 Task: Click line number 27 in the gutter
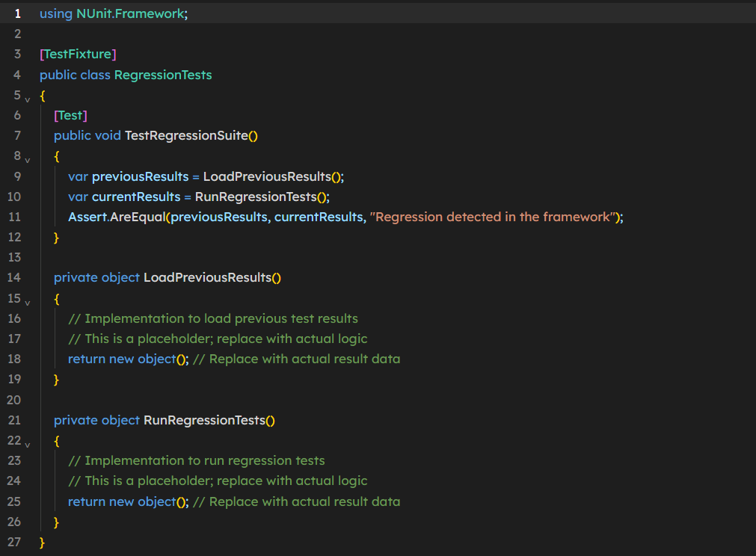click(14, 542)
